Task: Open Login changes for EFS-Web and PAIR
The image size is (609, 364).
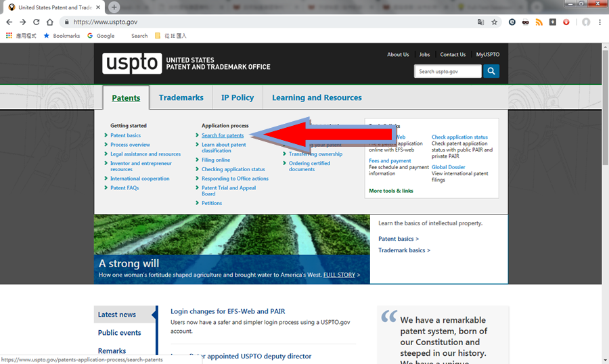Action: tap(227, 311)
